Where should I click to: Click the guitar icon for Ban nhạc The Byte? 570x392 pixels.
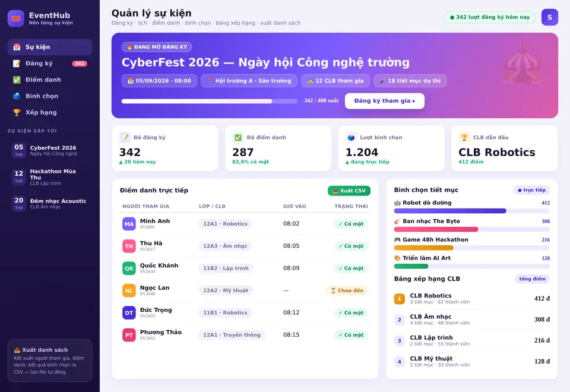(x=397, y=222)
